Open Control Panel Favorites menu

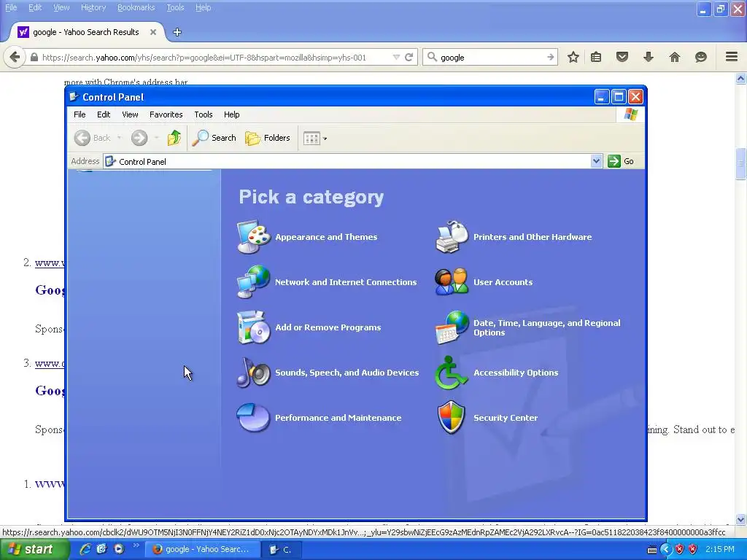(x=166, y=114)
